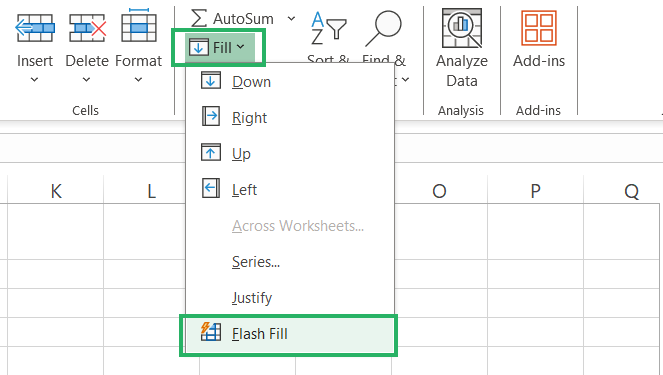Viewport: 663px width, 375px height.
Task: Click the AutoSum sigma icon
Action: point(199,18)
